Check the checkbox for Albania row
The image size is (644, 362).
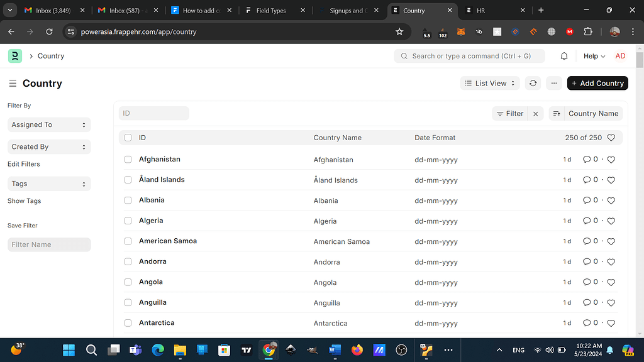128,200
